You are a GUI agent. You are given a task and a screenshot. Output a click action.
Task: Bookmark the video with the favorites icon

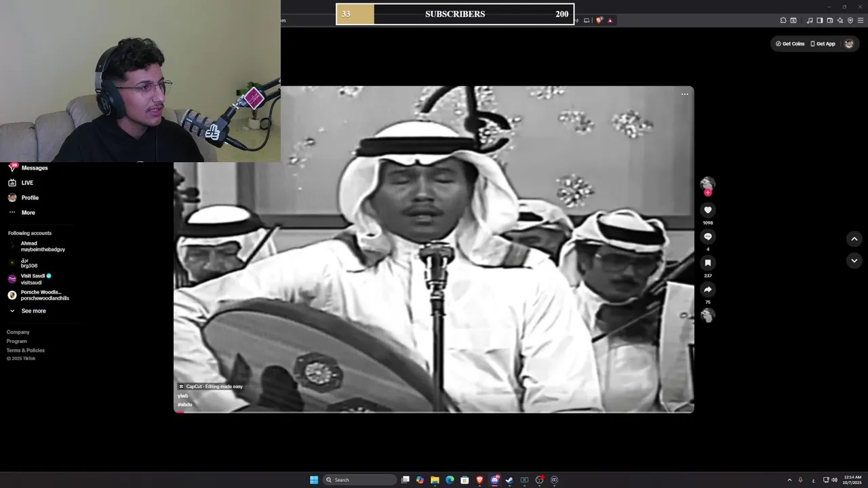pos(708,263)
